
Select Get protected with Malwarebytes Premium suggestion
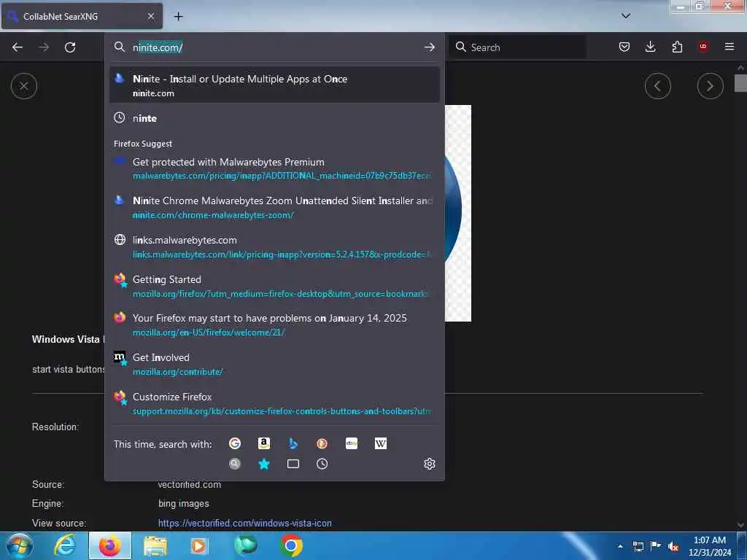pyautogui.click(x=274, y=168)
